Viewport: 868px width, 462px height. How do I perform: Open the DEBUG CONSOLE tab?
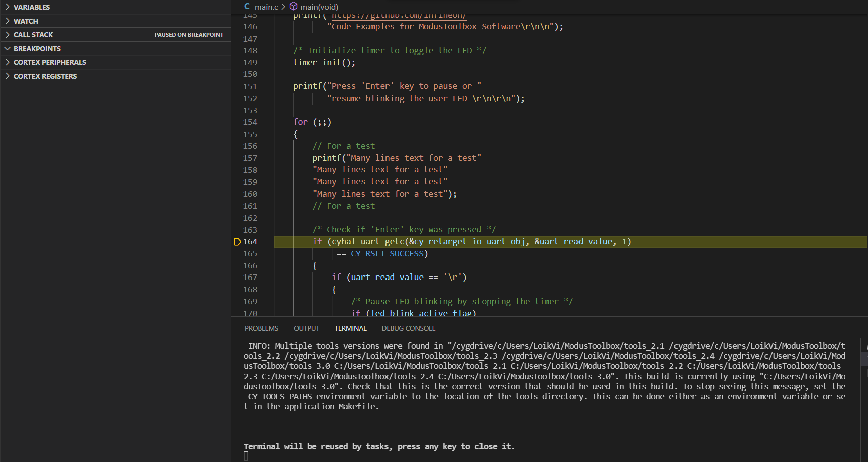tap(408, 328)
